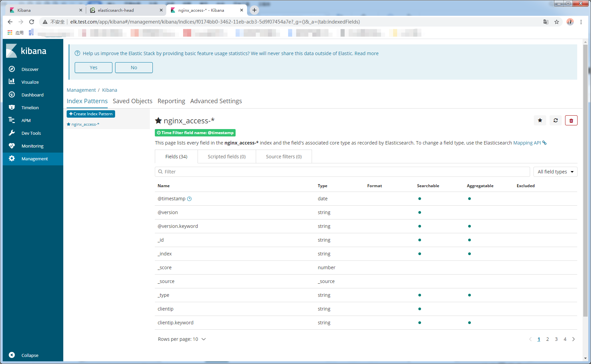
Task: Open Dev Tools wrench icon
Action: point(12,133)
